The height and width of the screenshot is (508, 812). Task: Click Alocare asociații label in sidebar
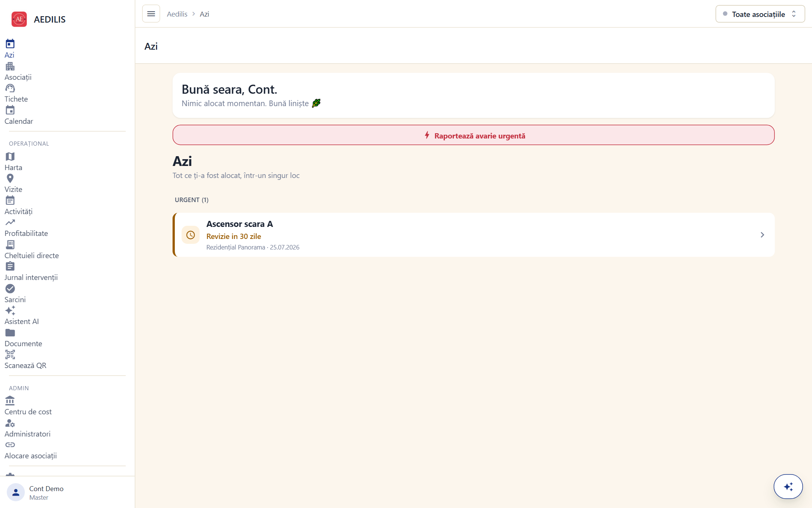[x=31, y=456]
